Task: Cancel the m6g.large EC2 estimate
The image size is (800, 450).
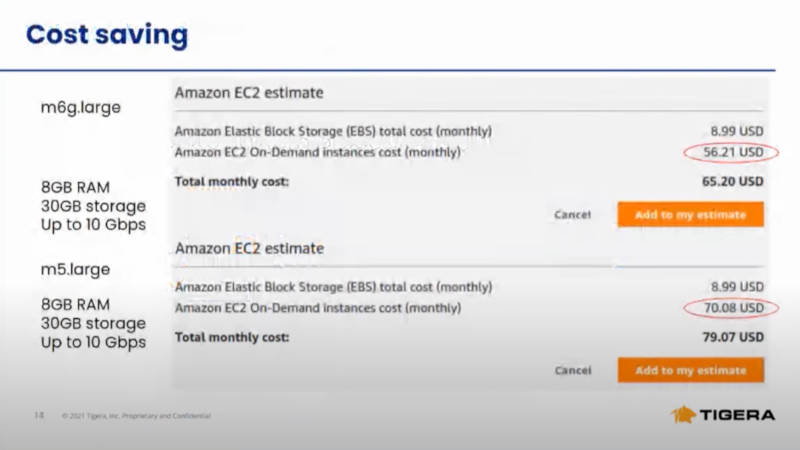Action: click(x=572, y=215)
